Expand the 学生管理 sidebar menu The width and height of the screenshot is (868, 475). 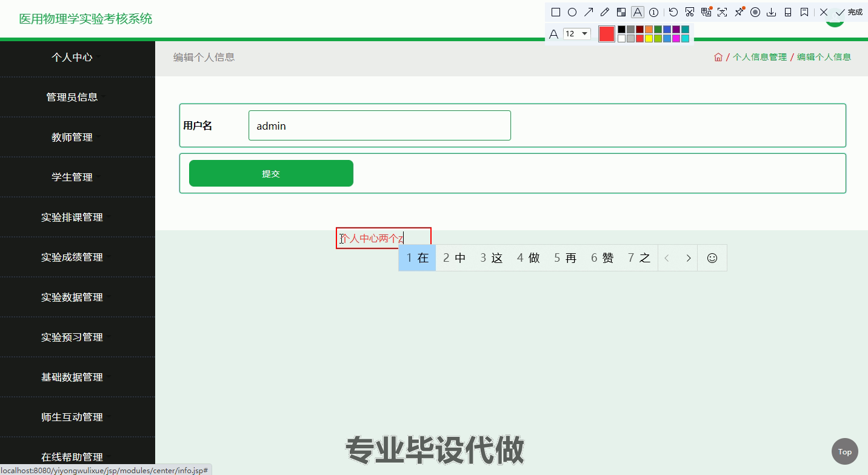pyautogui.click(x=78, y=177)
